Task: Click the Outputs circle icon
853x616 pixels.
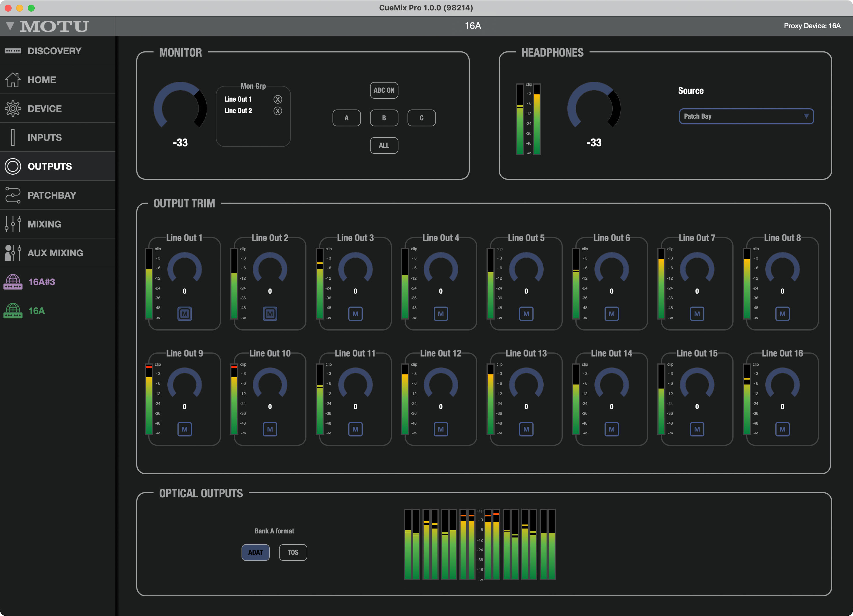Action: [x=13, y=166]
